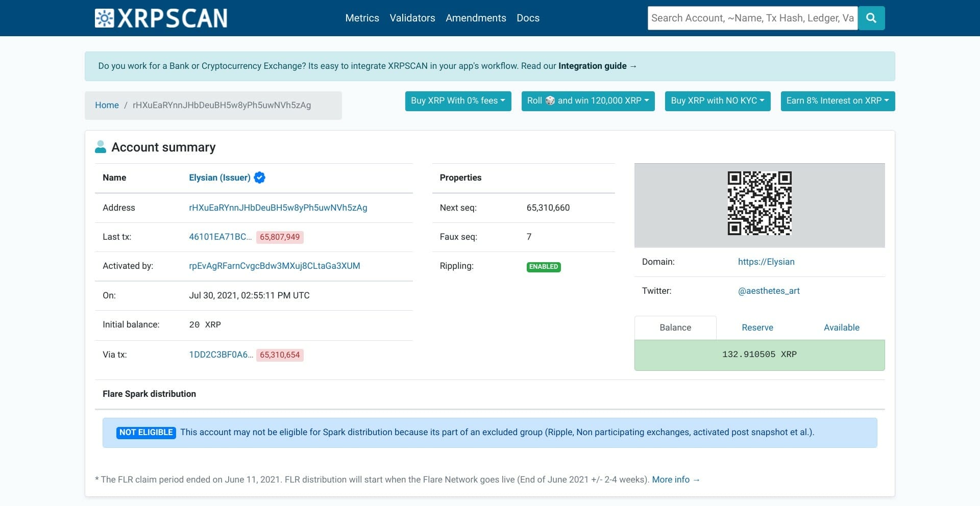Click the verified badge beside Elysian (Issuer)
980x506 pixels.
(259, 178)
